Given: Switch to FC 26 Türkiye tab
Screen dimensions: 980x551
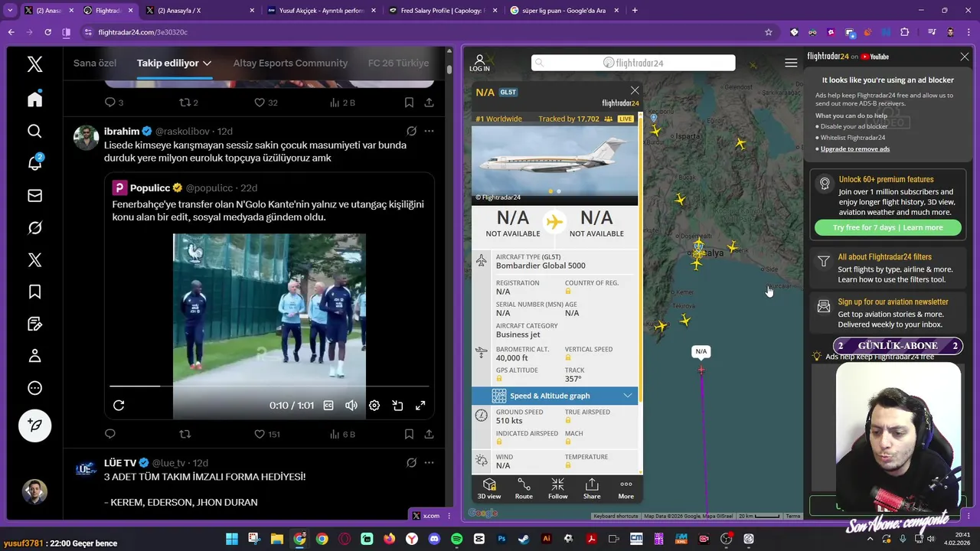Looking at the screenshot, I should click(x=398, y=63).
